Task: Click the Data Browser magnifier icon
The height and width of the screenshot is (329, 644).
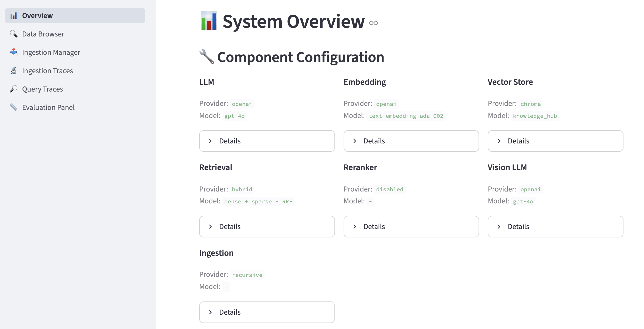Action: [x=13, y=34]
